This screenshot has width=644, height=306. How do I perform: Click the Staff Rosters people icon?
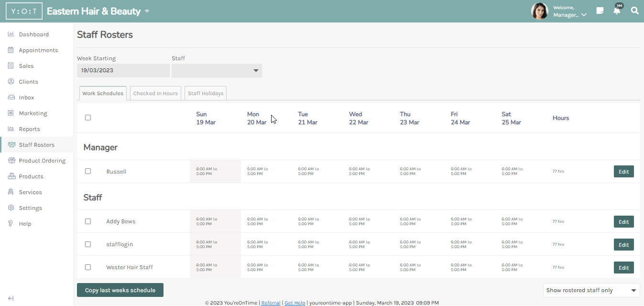[12, 145]
